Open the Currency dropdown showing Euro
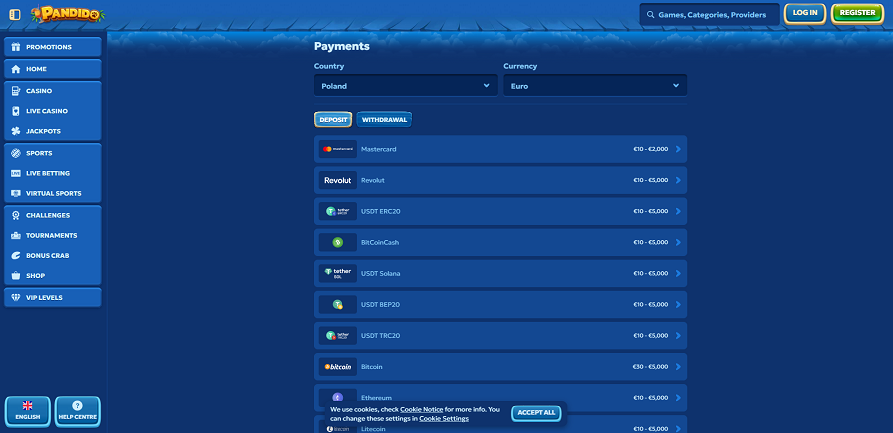 595,86
